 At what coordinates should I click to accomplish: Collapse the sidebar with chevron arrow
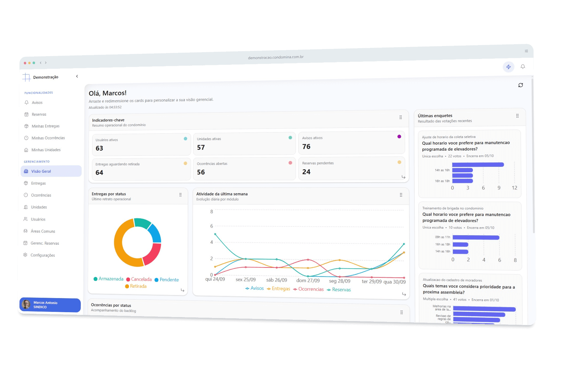point(77,76)
